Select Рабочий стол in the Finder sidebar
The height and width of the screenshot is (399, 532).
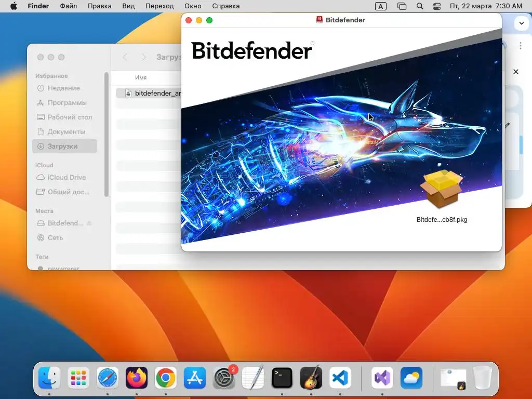(x=65, y=117)
